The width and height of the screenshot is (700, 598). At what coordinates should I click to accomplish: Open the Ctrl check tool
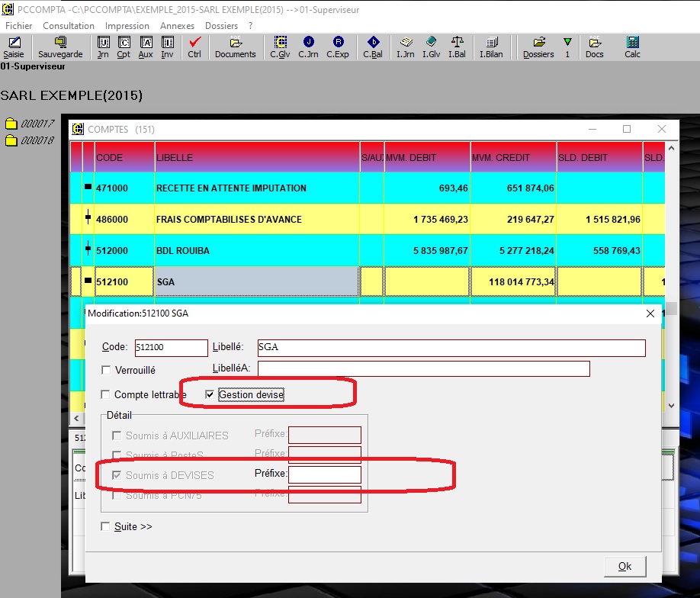click(x=194, y=47)
